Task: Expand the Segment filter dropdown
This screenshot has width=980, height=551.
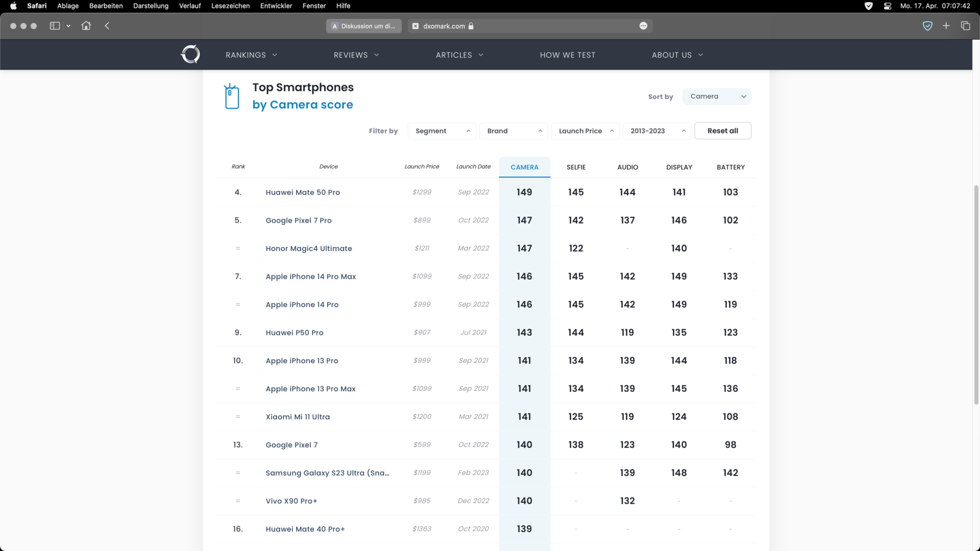Action: pos(442,131)
